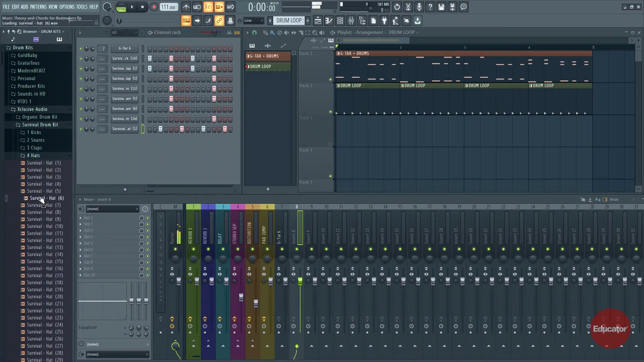Toggle Song mode button
Viewport: 644px width, 362px height.
tap(121, 9)
